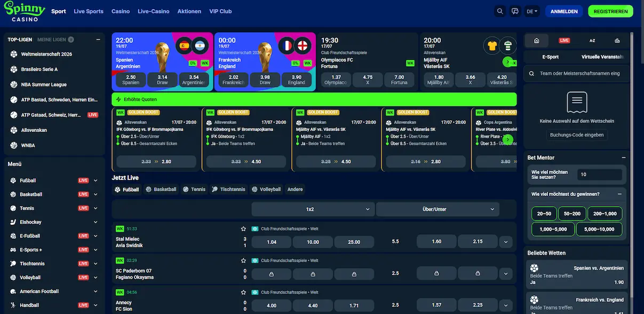The height and width of the screenshot is (314, 644).
Task: Click the search icon beside team name field
Action: [x=532, y=74]
